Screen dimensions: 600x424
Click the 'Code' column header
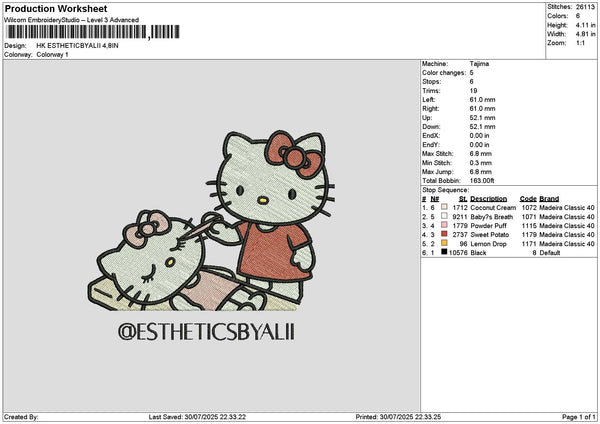tap(528, 199)
